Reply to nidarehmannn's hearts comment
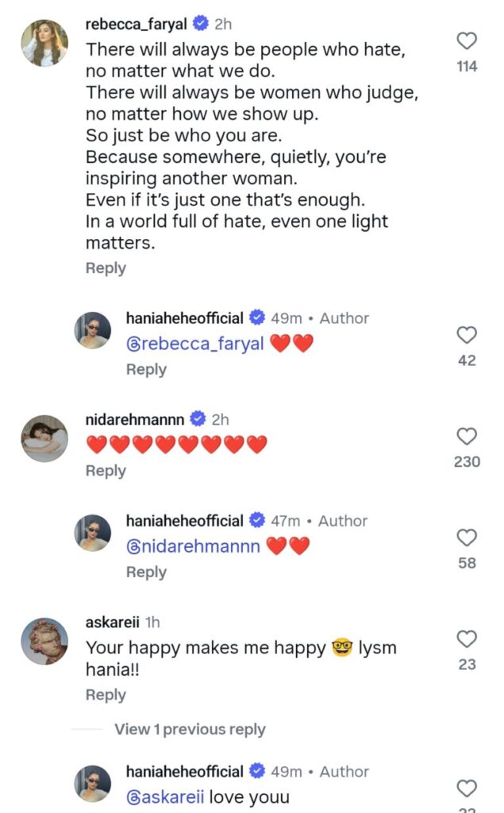Image resolution: width=504 pixels, height=813 pixels. click(106, 471)
